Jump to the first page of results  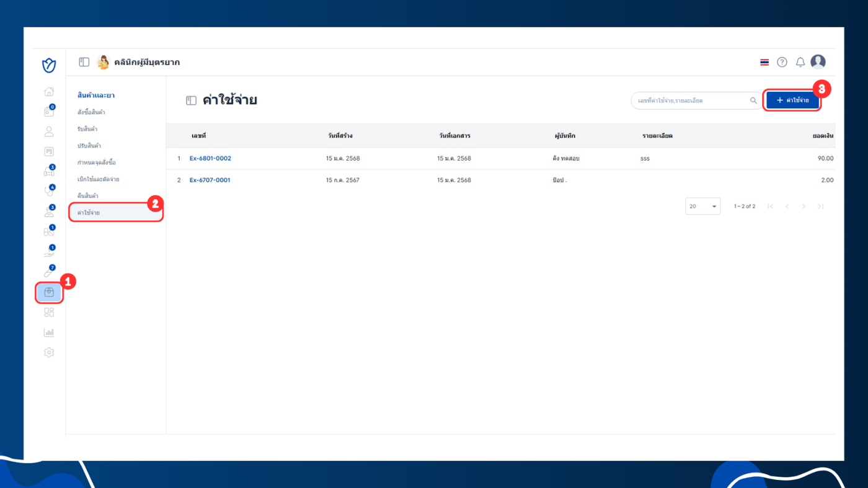(x=770, y=206)
